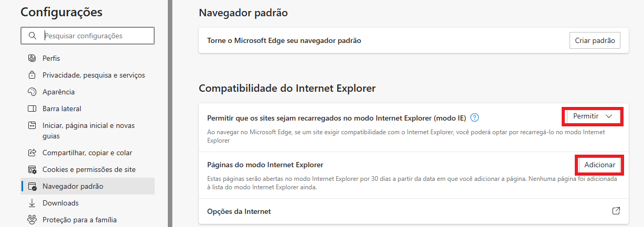Screen dimensions: 644x227
Task: Click the Perfis profile icon
Action: 32,58
